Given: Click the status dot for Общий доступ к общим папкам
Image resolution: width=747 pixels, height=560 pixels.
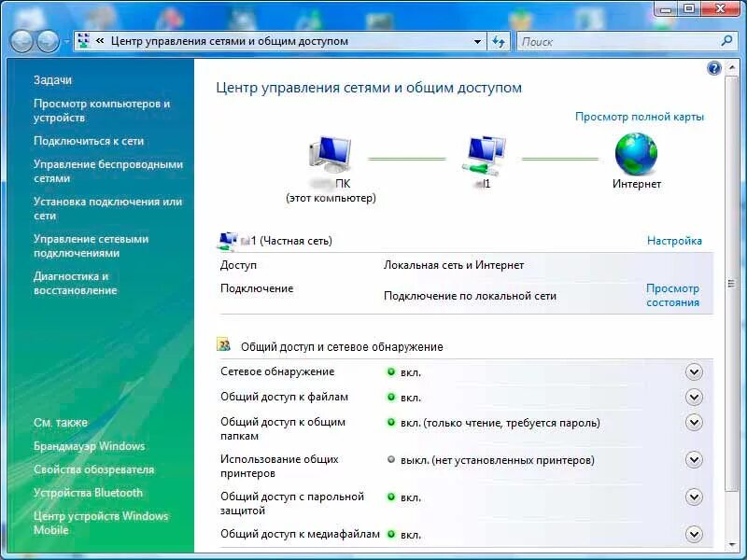Looking at the screenshot, I should [x=391, y=422].
